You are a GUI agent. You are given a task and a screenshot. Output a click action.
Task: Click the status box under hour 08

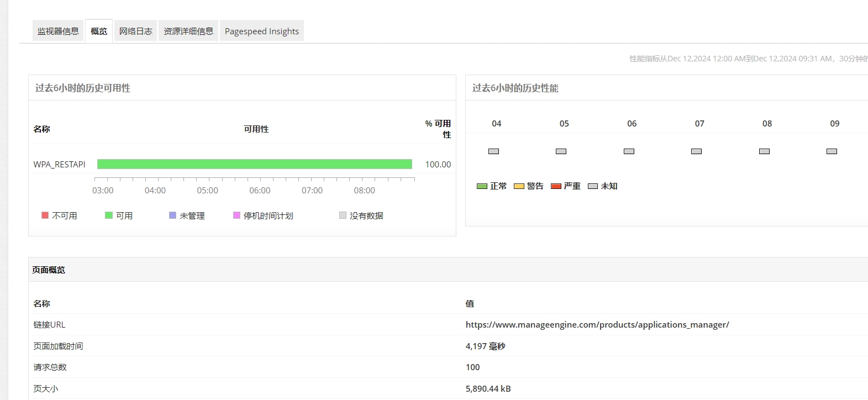(x=764, y=151)
